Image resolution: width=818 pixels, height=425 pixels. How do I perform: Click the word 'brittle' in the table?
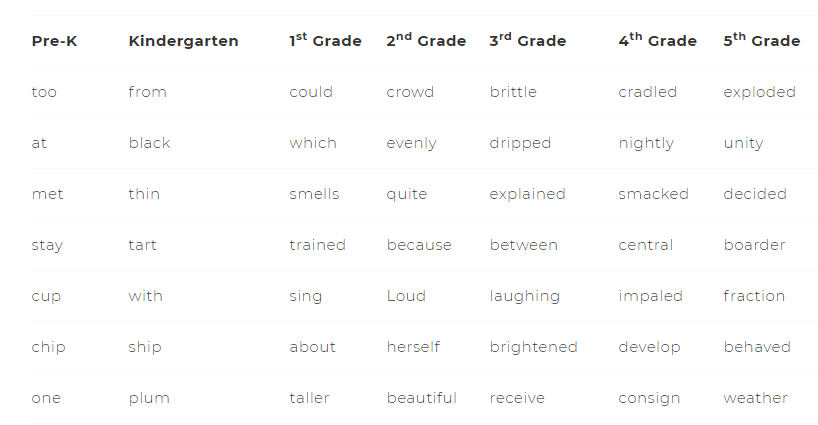[x=513, y=92]
